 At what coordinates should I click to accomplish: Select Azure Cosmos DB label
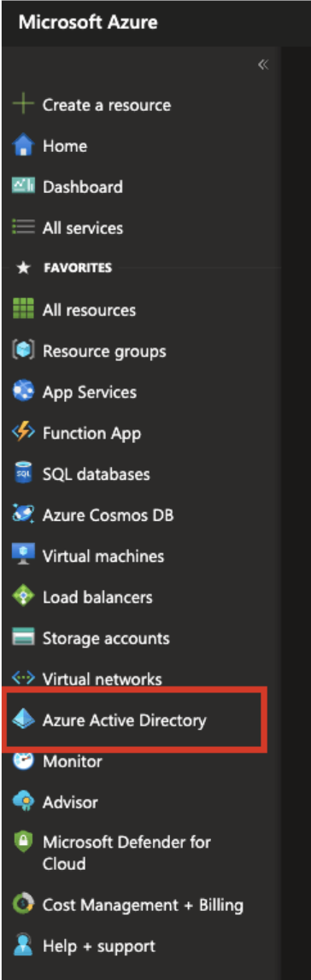coord(109,516)
